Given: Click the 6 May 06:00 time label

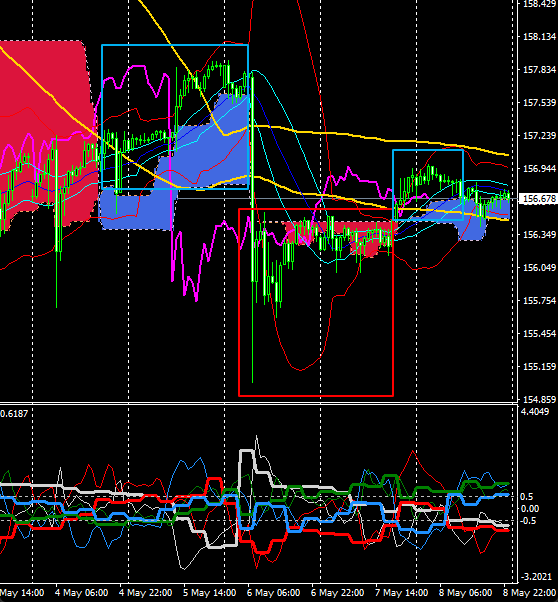Looking at the screenshot, I should click(273, 593).
